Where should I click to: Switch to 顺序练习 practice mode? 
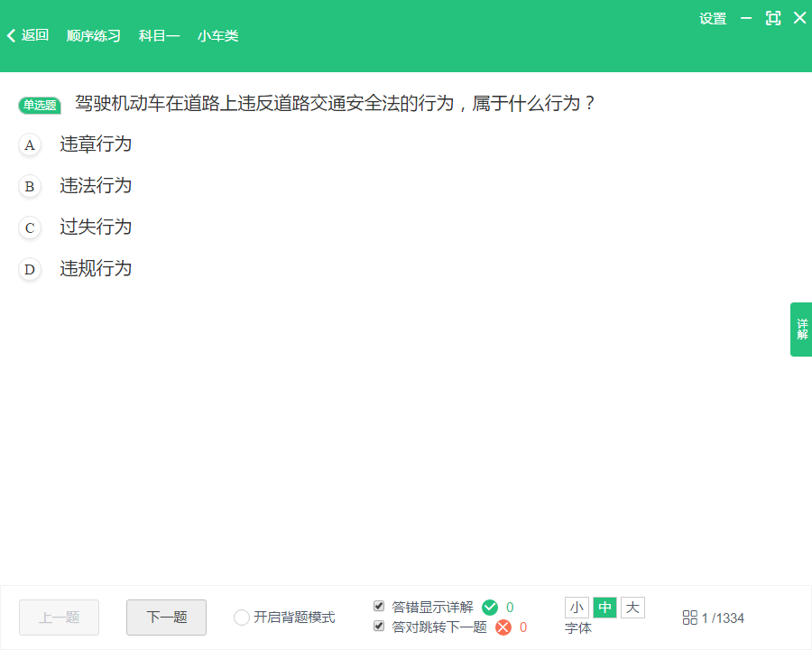coord(93,35)
